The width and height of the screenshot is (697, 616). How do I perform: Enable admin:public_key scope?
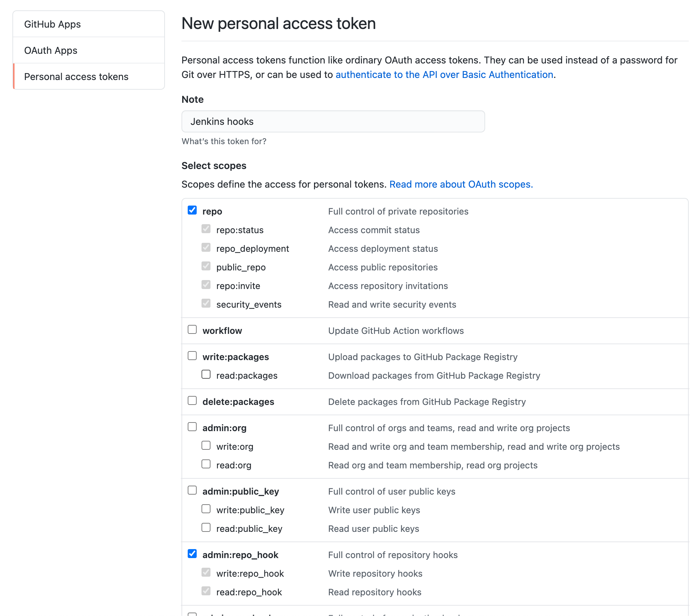point(192,490)
